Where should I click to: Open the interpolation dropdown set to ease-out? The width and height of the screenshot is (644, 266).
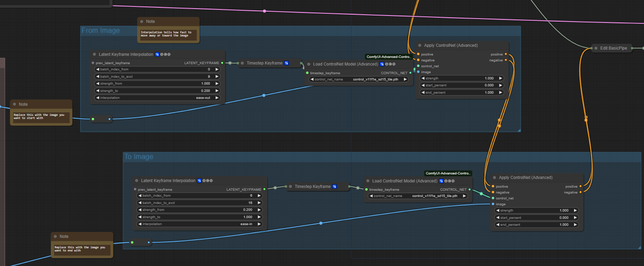tap(158, 98)
